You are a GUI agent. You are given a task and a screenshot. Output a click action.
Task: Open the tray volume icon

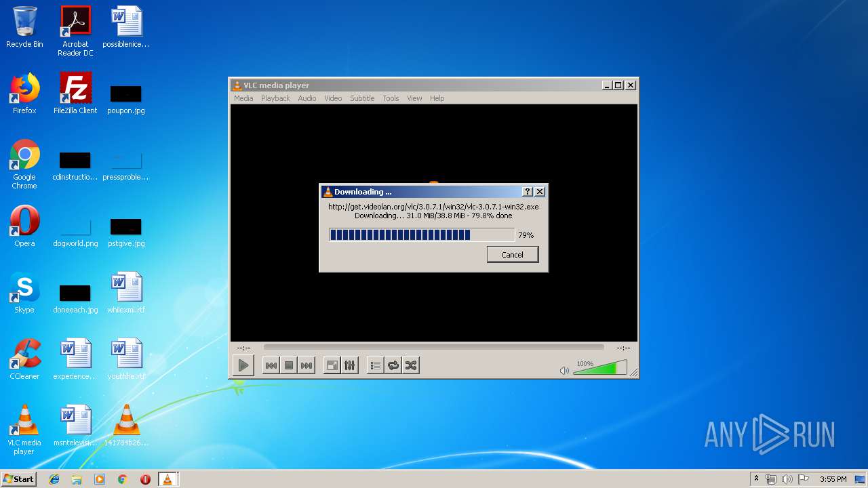click(x=787, y=479)
